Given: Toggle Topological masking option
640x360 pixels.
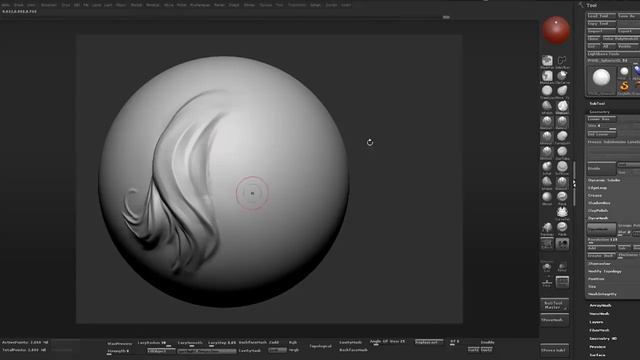Looking at the screenshot, I should point(321,346).
